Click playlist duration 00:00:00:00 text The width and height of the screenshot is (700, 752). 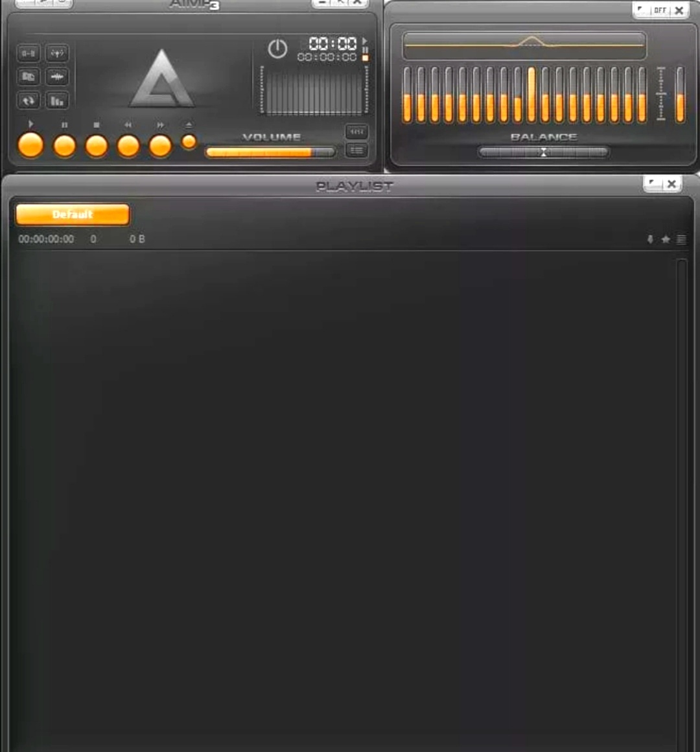point(47,239)
